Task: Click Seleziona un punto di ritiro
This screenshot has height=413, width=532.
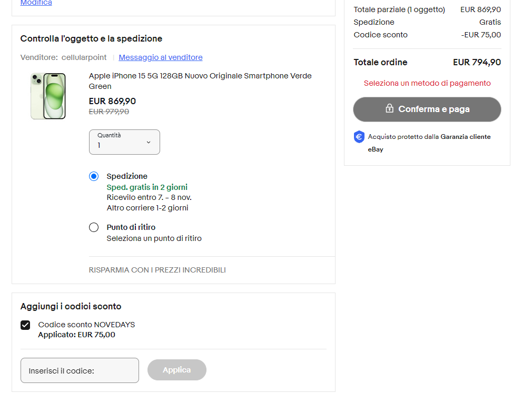Action: click(x=154, y=238)
